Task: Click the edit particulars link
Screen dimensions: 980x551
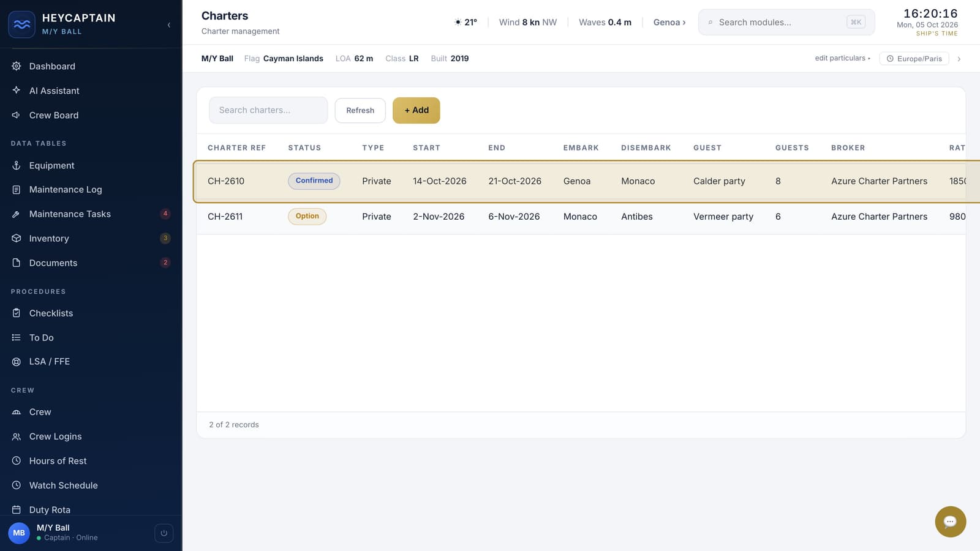Action: coord(842,58)
